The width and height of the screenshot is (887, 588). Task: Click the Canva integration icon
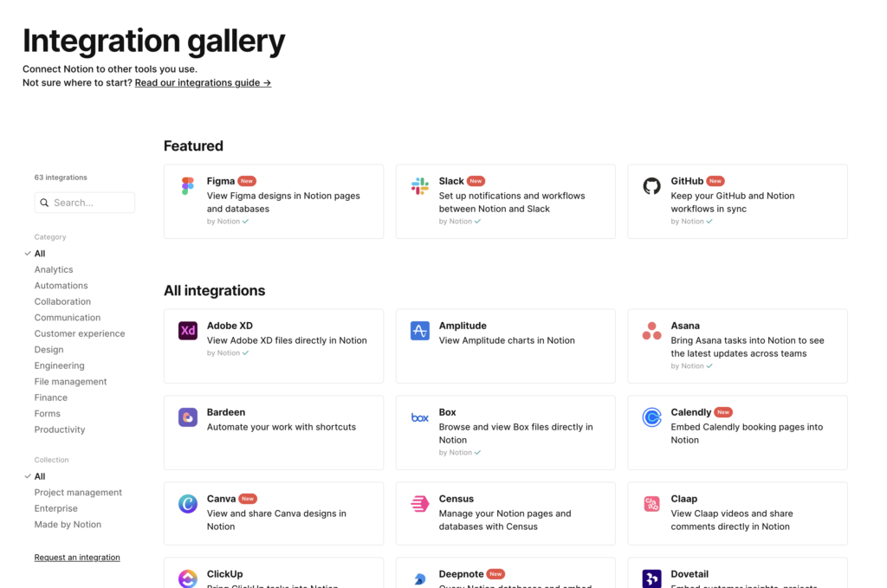187,504
